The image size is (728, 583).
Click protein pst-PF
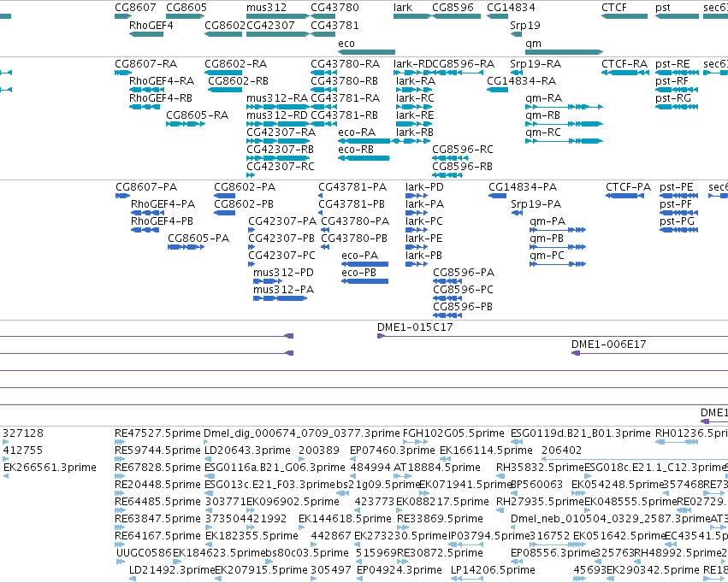click(x=676, y=204)
